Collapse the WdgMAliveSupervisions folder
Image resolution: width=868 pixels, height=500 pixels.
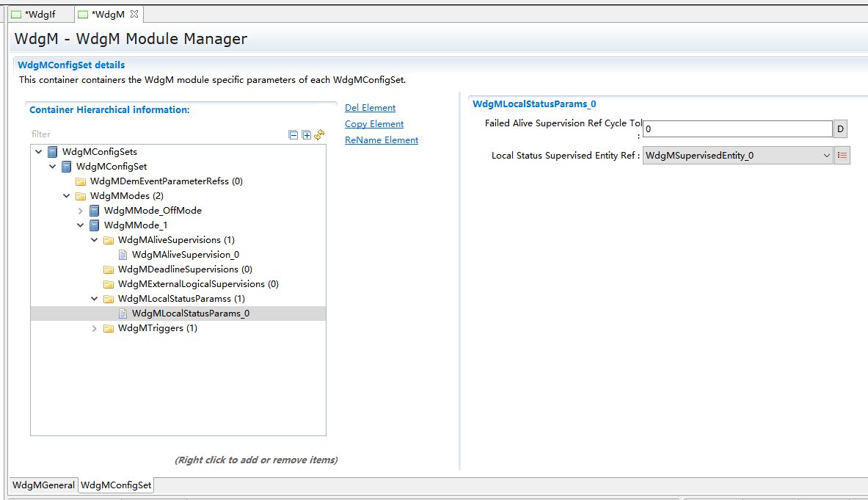click(95, 240)
